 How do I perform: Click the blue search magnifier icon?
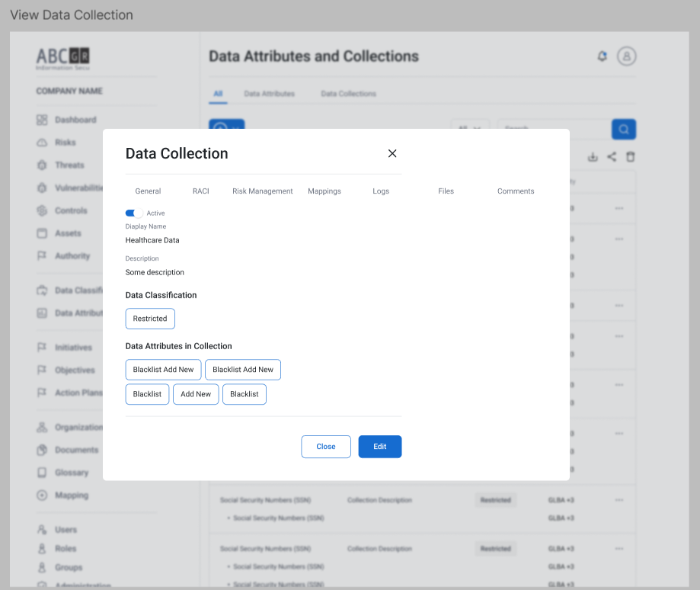coord(623,130)
